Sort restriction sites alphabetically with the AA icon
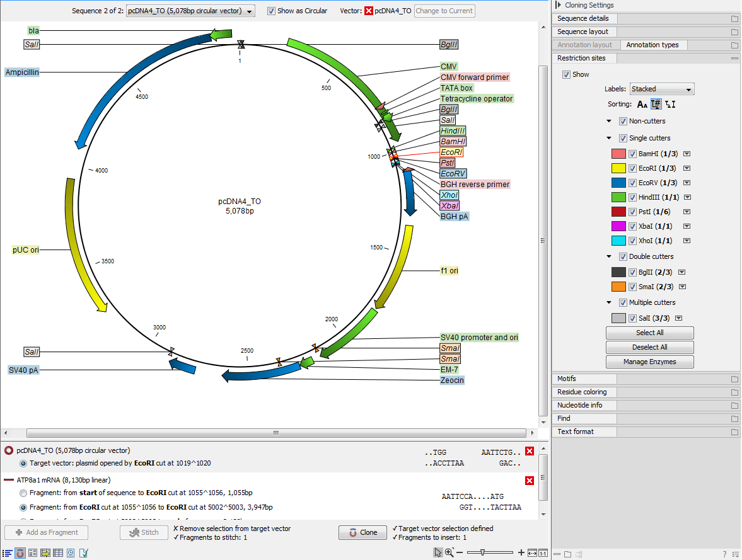 [x=642, y=105]
